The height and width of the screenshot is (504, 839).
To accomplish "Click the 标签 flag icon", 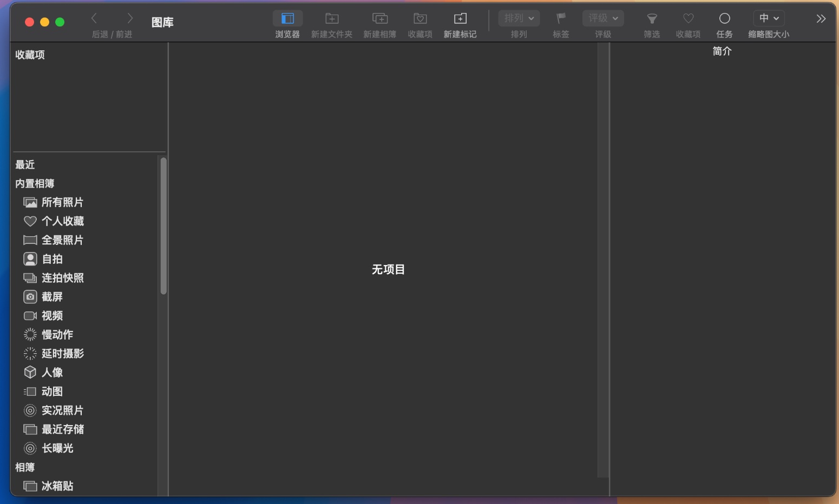I will (x=561, y=19).
